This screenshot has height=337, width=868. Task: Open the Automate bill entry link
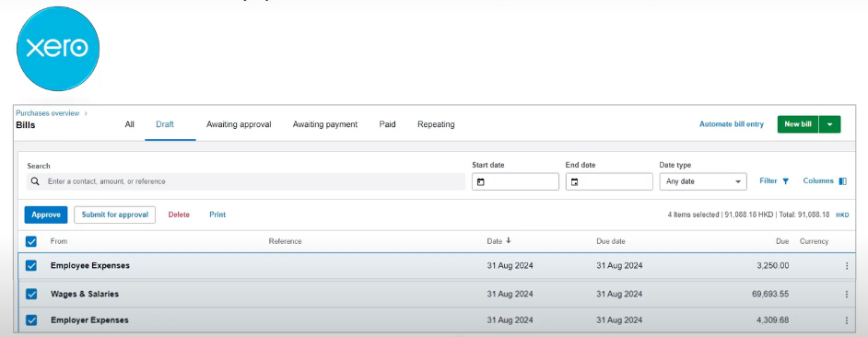pyautogui.click(x=732, y=124)
